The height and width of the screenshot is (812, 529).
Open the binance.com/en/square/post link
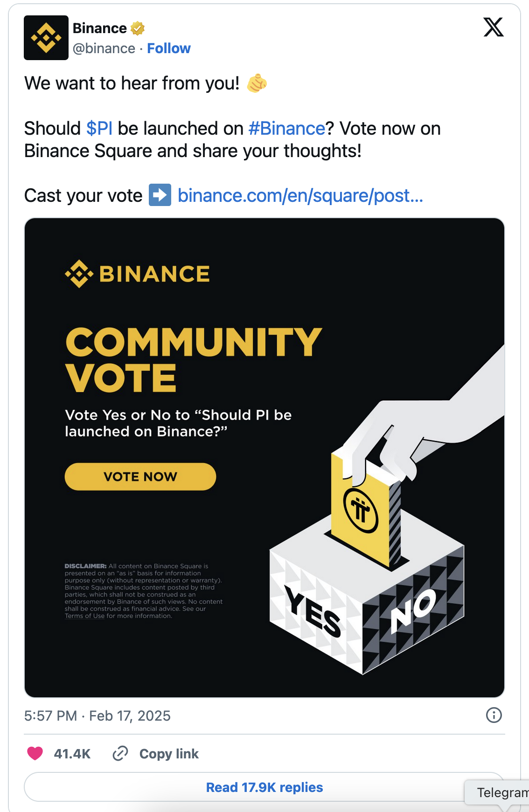click(299, 196)
